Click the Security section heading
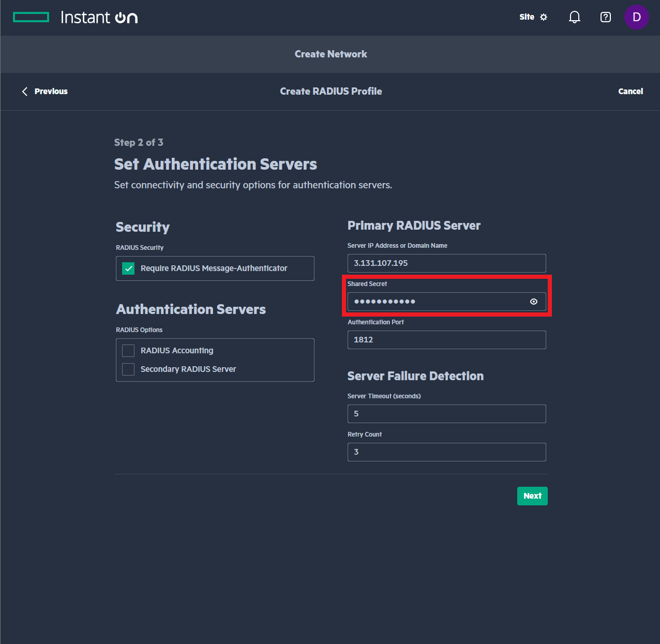660x644 pixels. click(x=143, y=227)
